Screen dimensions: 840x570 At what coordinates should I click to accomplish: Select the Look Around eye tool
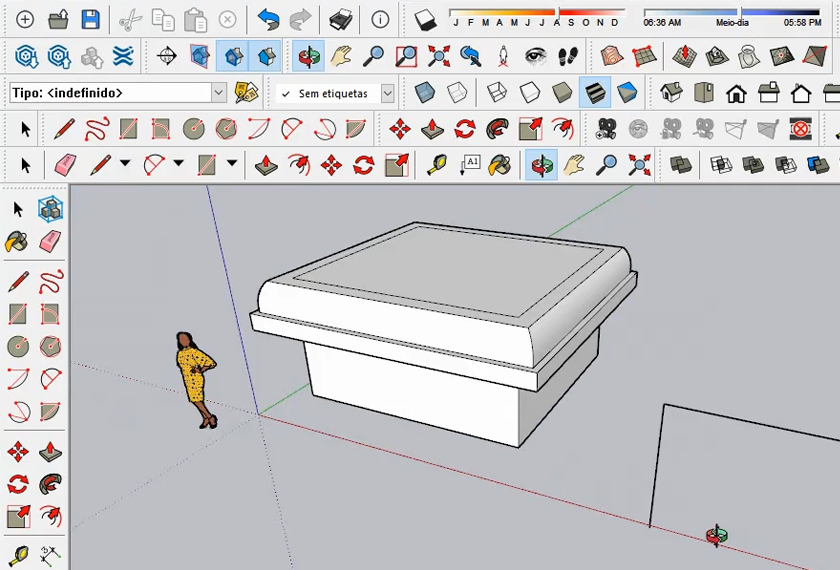click(535, 56)
